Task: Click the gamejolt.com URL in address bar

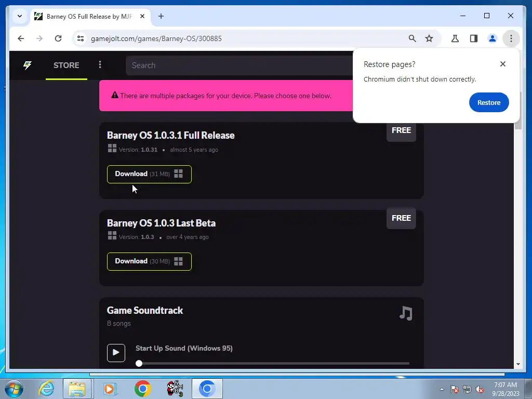Action: click(x=156, y=38)
